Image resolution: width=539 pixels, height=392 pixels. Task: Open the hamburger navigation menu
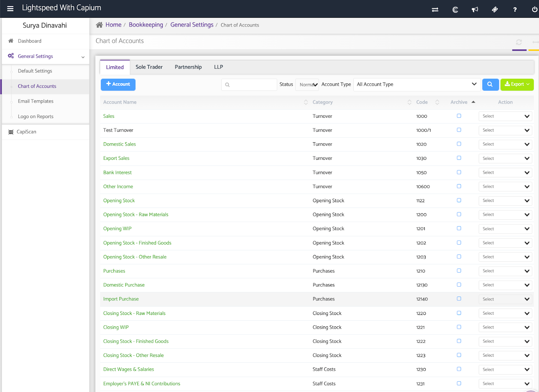coord(10,9)
